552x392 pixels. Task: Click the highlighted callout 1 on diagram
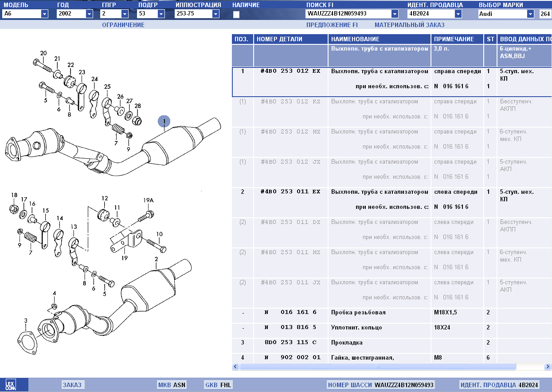tap(164, 121)
